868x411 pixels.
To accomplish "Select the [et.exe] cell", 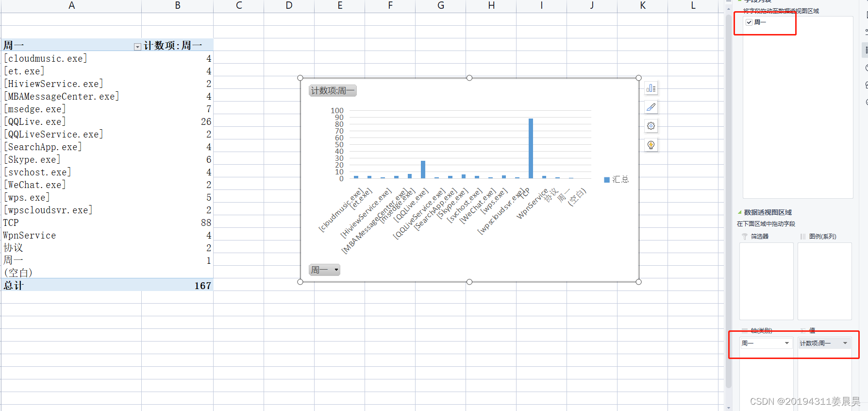I will pyautogui.click(x=71, y=71).
